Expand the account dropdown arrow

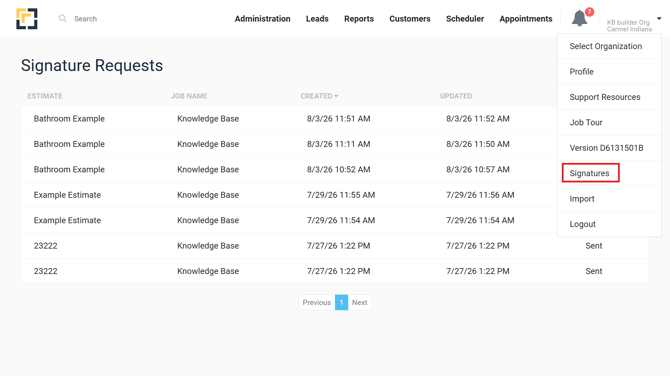pyautogui.click(x=659, y=18)
